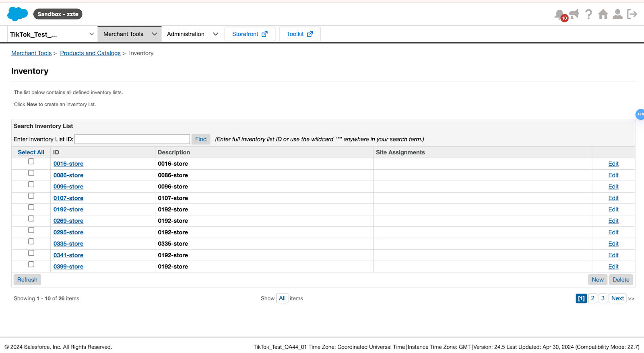Open the notifications bell icon
Viewport: 644px width, 353px height.
[x=559, y=14]
